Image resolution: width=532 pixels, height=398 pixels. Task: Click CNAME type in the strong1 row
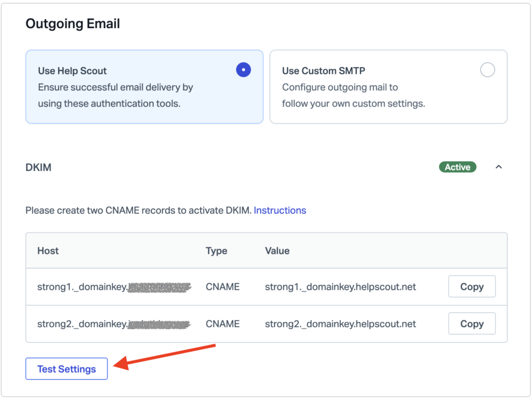pyautogui.click(x=222, y=287)
